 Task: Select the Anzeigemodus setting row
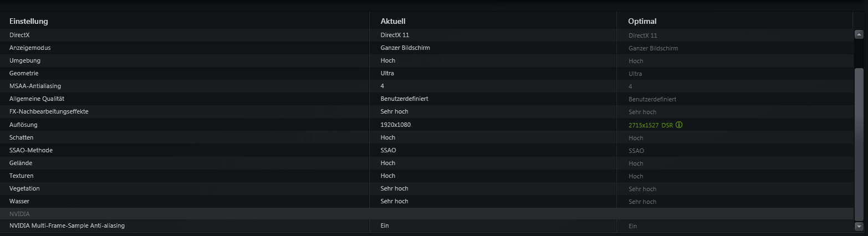pos(427,48)
